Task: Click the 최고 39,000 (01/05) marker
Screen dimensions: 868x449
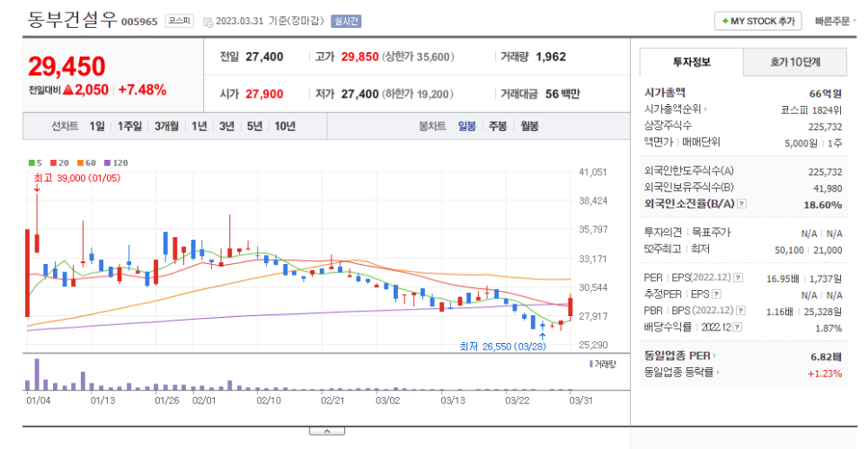Action: (x=77, y=178)
